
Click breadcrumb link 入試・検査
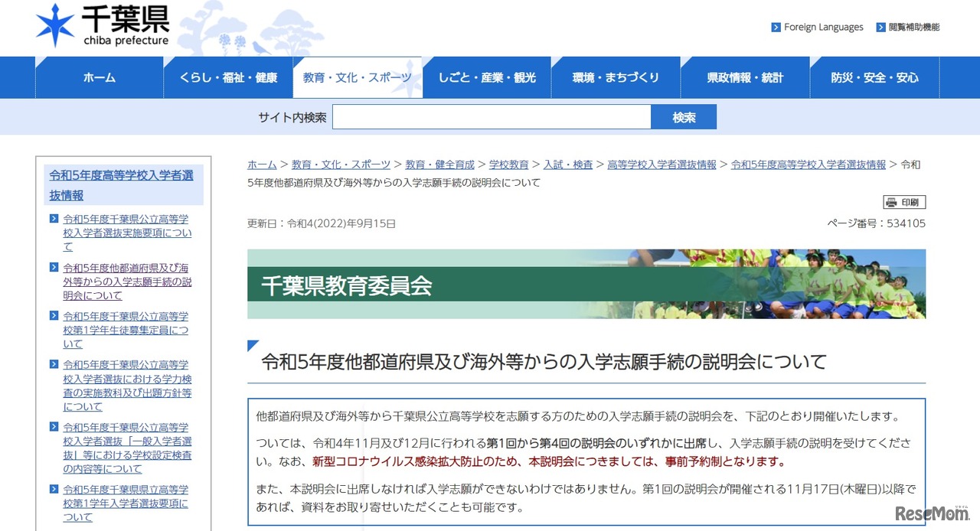point(568,165)
